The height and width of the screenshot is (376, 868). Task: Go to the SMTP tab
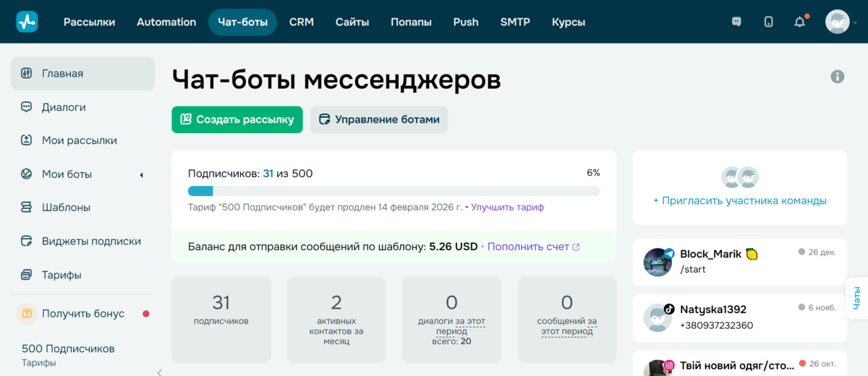pos(515,22)
